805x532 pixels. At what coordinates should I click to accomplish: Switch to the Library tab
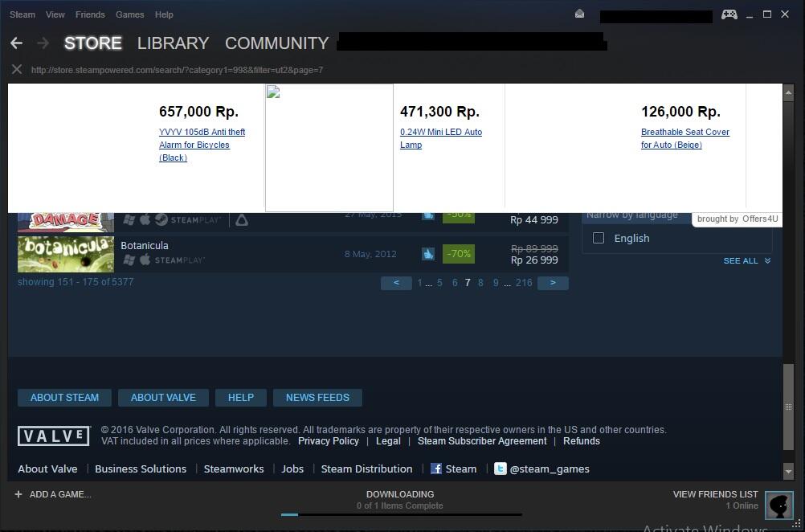[173, 43]
